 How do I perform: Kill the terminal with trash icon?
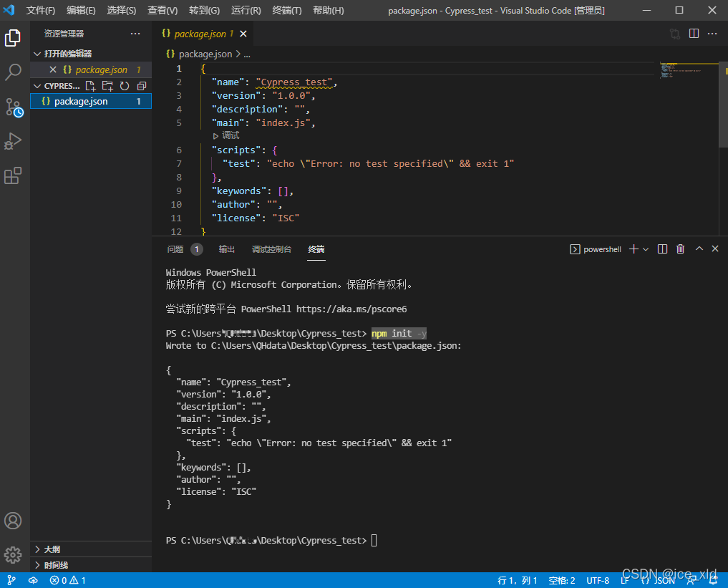coord(680,249)
